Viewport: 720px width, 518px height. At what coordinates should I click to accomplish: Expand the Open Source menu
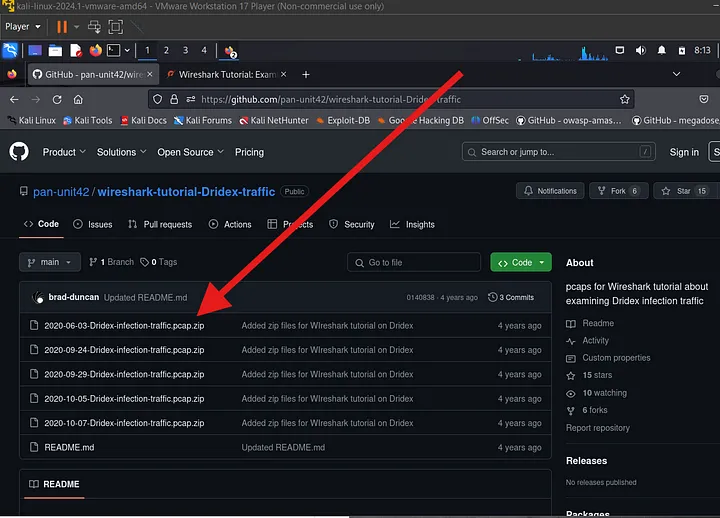pyautogui.click(x=190, y=152)
